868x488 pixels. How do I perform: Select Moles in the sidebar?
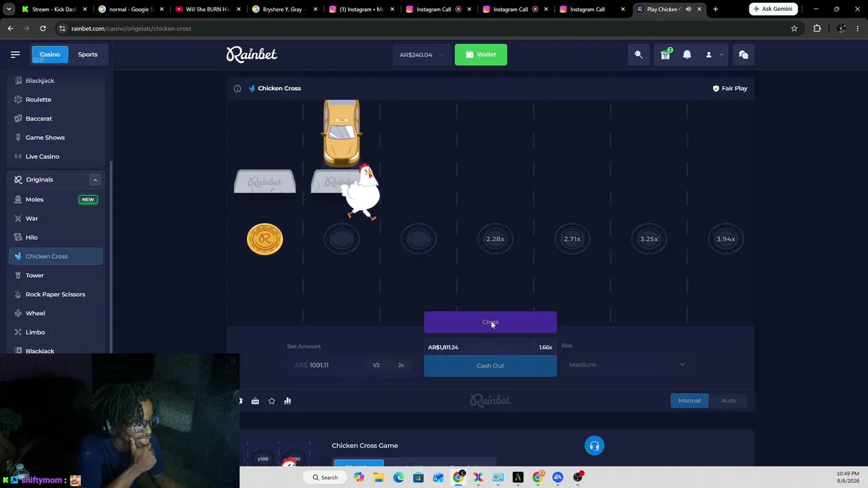56,199
